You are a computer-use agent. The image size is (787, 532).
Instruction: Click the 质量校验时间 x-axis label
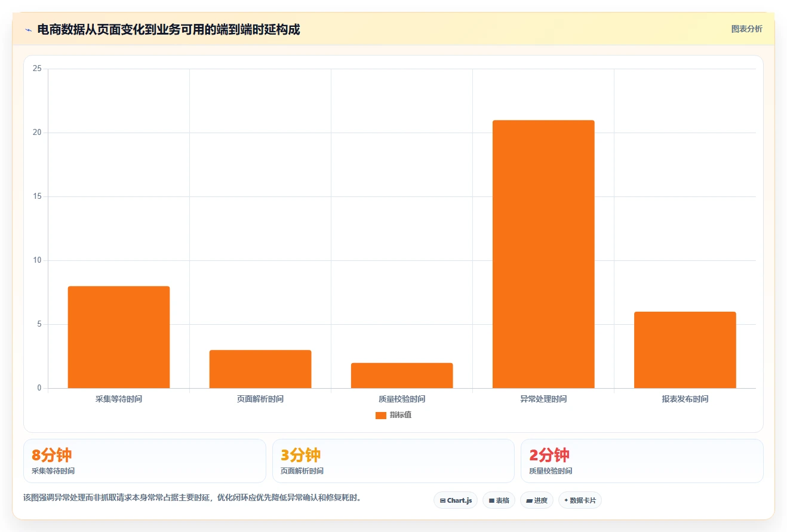tap(402, 399)
